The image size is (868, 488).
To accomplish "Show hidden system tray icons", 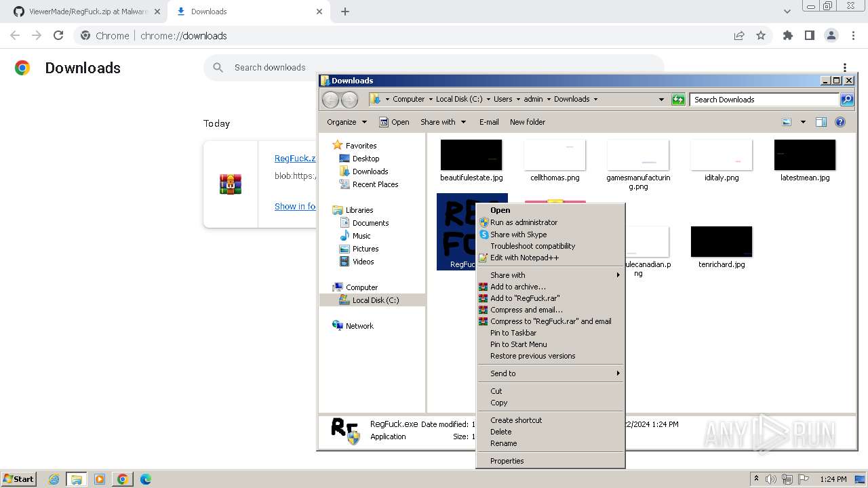I will [x=757, y=479].
